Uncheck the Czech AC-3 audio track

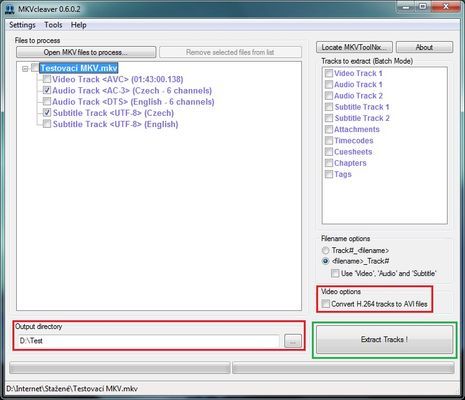pos(47,90)
